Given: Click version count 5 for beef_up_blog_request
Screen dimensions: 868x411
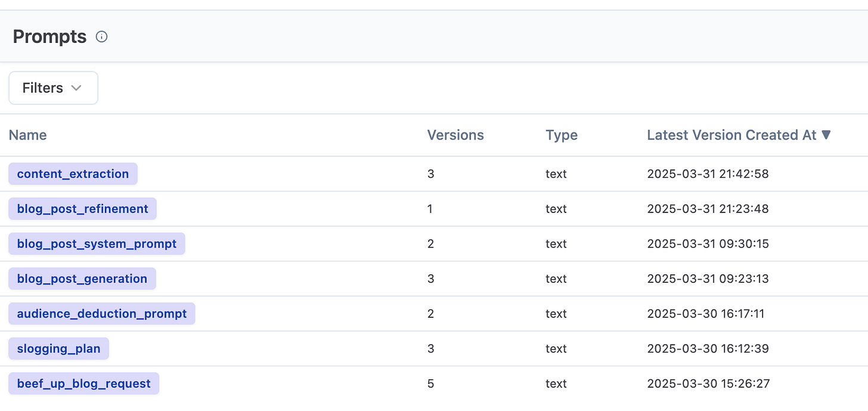Looking at the screenshot, I should pos(431,384).
